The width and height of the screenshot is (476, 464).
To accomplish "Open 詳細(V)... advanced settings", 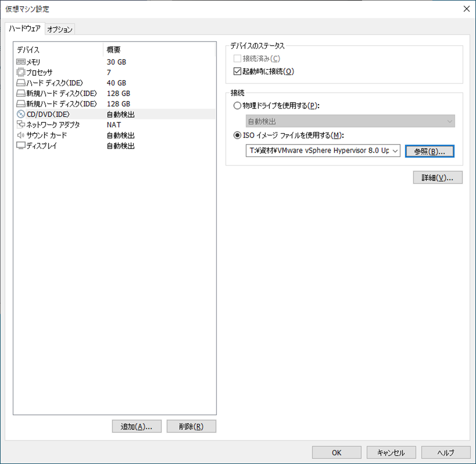I will [x=438, y=178].
